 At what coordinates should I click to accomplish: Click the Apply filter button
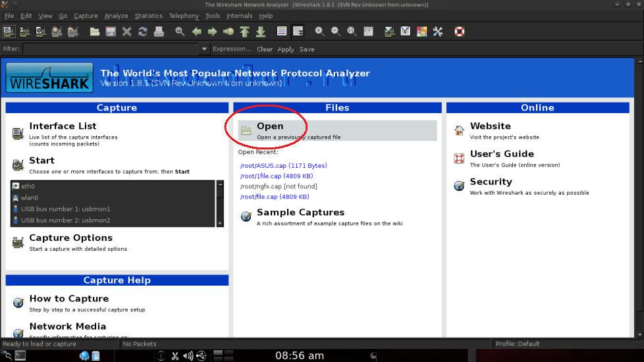tap(285, 49)
